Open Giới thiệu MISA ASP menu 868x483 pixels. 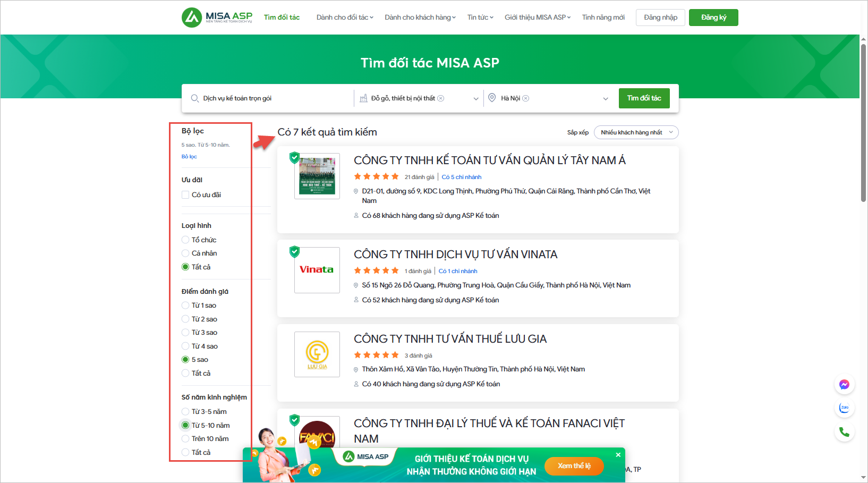coord(538,18)
